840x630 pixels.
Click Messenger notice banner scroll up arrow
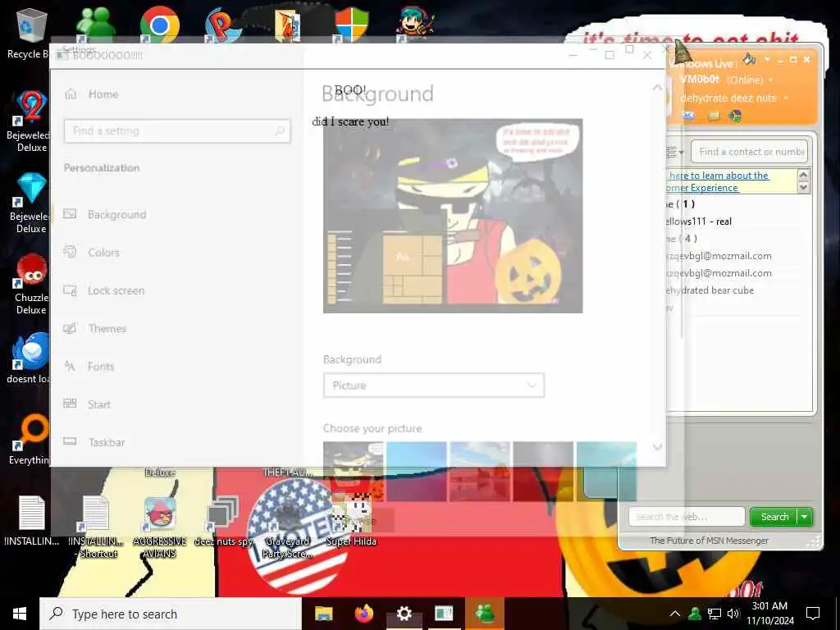click(x=803, y=175)
